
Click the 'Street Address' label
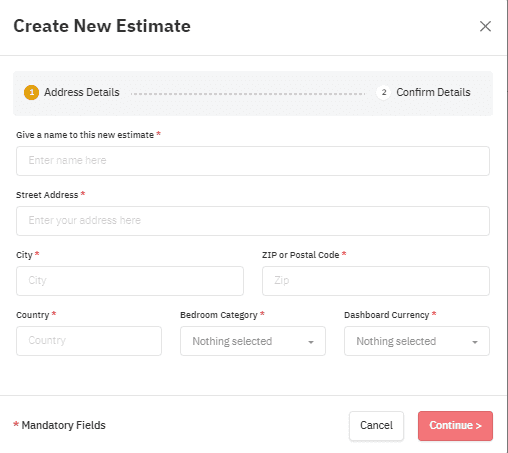47,195
